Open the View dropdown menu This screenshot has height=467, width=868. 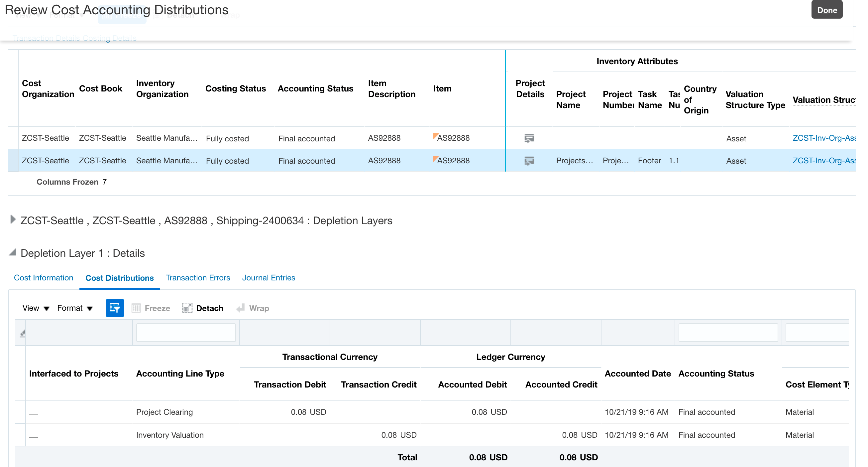click(x=36, y=308)
